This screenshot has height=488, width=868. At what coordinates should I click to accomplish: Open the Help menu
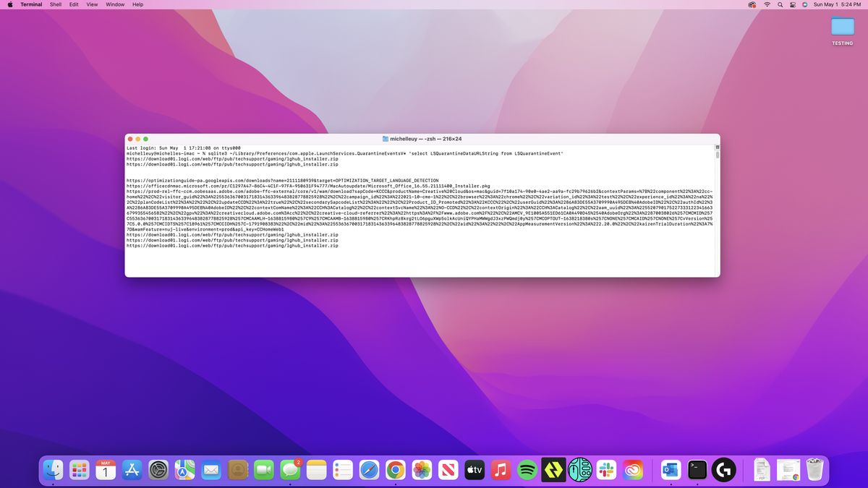point(137,4)
